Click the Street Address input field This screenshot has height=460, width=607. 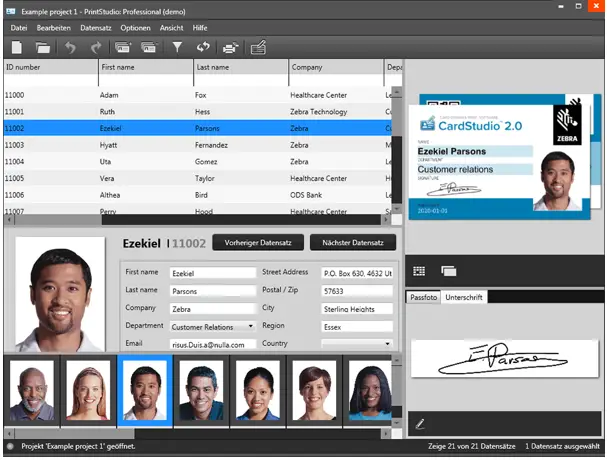pos(357,273)
